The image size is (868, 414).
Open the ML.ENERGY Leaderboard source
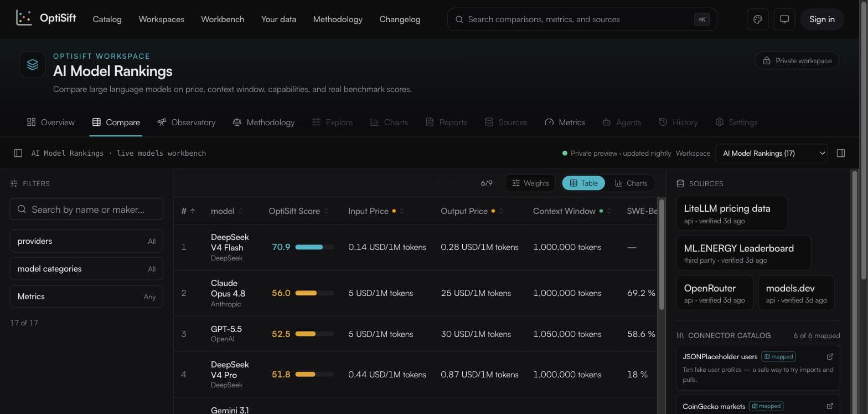click(744, 253)
